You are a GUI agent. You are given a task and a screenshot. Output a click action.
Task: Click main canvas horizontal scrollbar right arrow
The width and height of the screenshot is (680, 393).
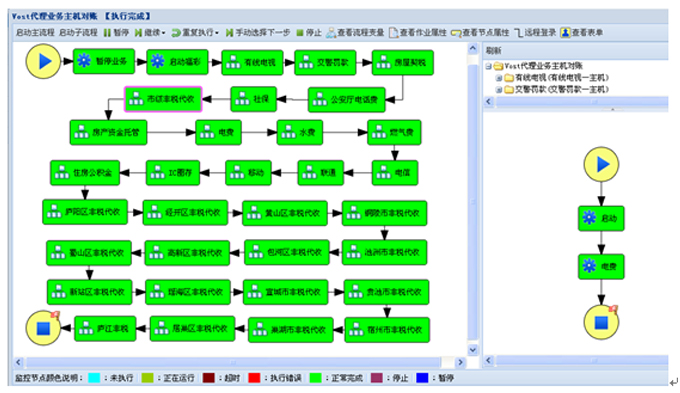(460, 362)
